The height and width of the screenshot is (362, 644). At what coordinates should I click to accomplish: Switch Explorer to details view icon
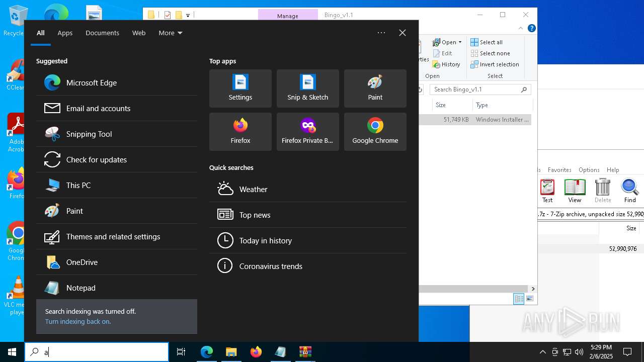[519, 299]
